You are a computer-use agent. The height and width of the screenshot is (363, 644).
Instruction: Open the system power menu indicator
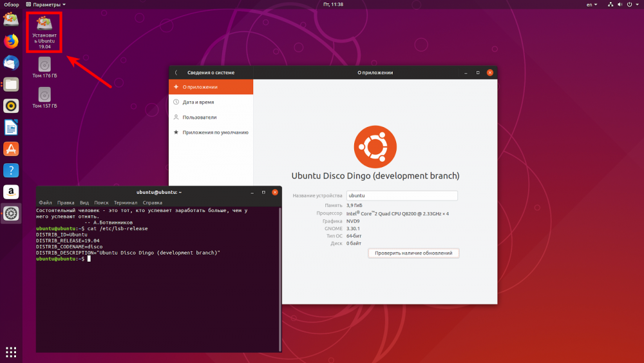632,5
